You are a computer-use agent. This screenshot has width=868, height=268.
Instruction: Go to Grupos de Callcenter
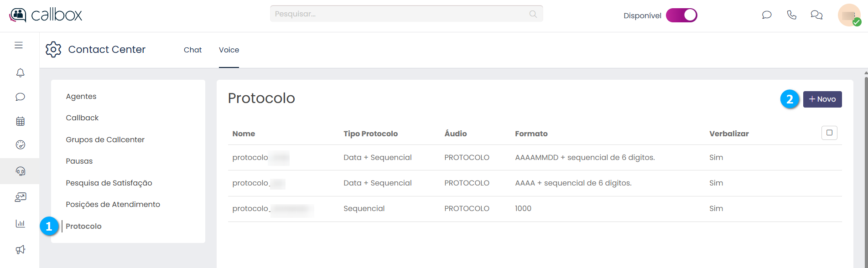(x=105, y=139)
